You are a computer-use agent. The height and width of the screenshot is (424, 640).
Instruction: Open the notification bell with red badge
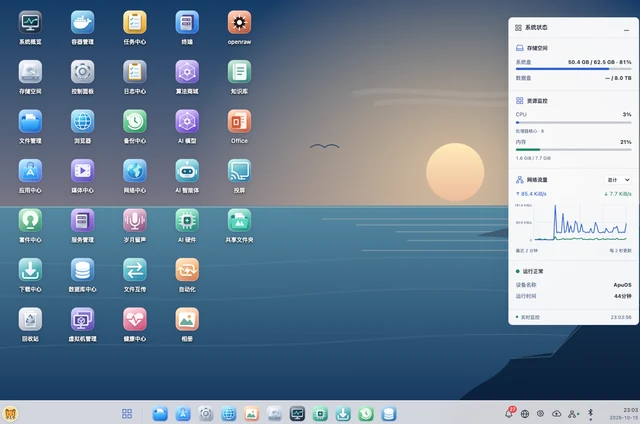click(509, 413)
